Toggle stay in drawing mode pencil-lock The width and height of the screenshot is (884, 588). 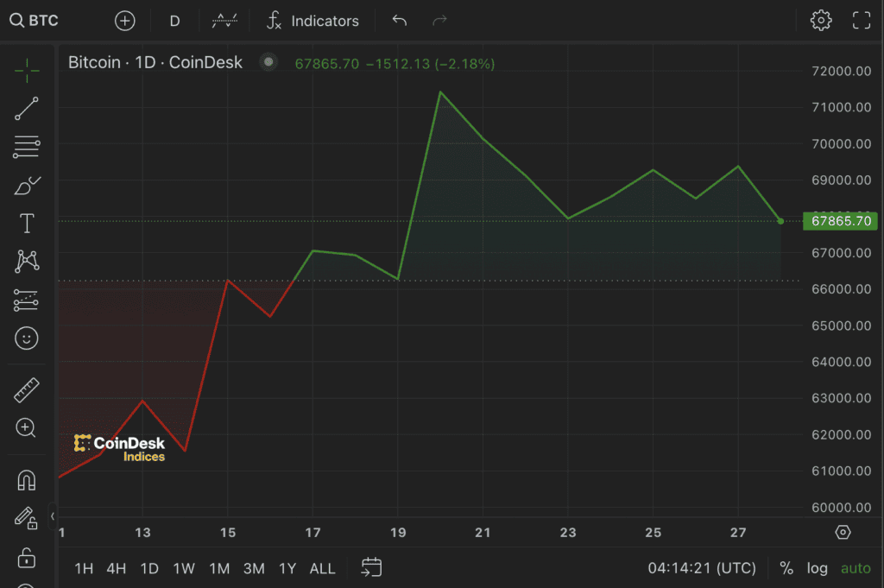[26, 517]
